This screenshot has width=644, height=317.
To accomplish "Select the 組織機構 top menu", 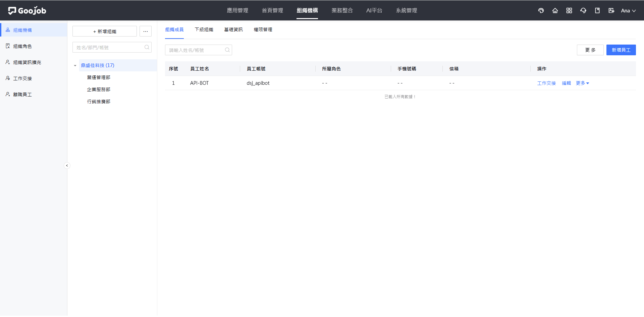I will (307, 10).
